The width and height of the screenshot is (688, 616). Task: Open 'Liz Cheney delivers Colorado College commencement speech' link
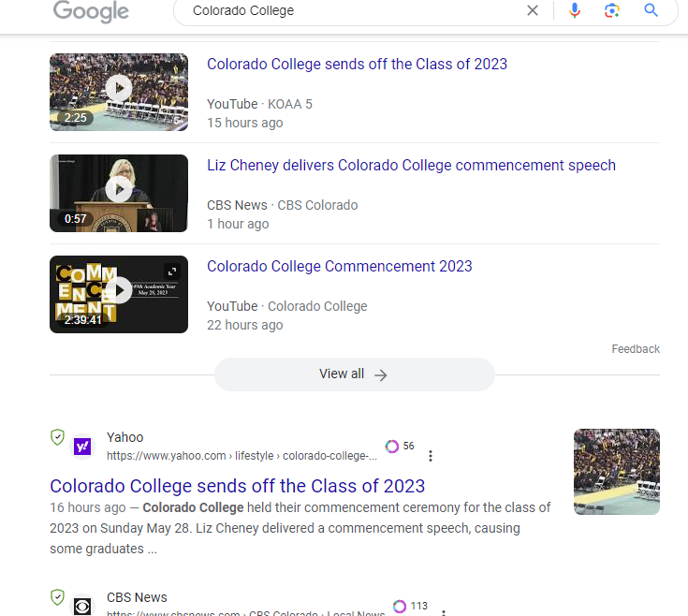coord(411,166)
